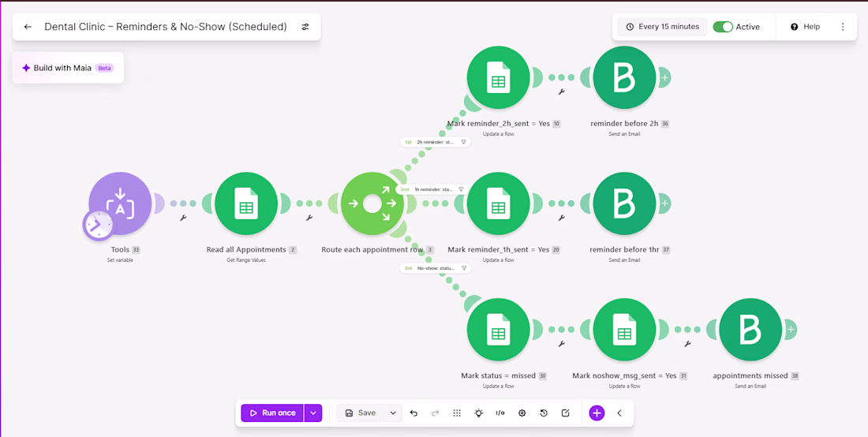The width and height of the screenshot is (868, 437).
Task: Open the 'Every 15 minutes' schedule setting
Action: click(x=662, y=27)
